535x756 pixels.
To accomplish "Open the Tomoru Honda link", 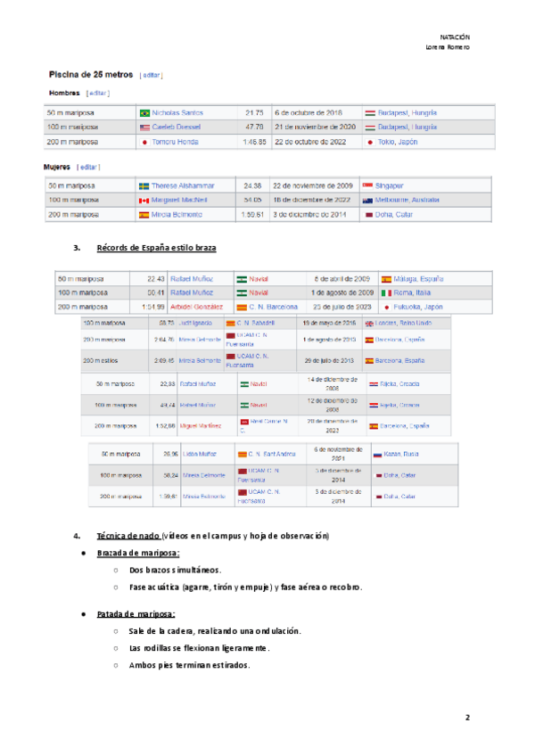I will (x=175, y=142).
